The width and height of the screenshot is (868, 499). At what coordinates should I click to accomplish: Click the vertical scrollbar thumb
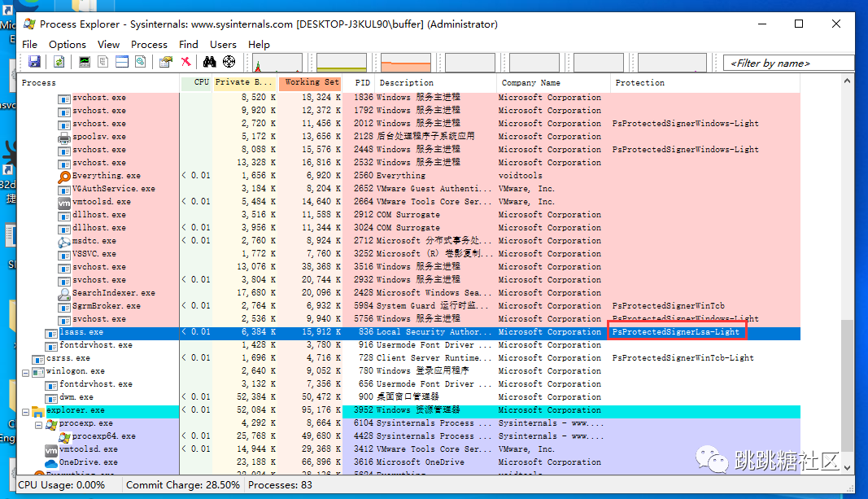coord(847,386)
